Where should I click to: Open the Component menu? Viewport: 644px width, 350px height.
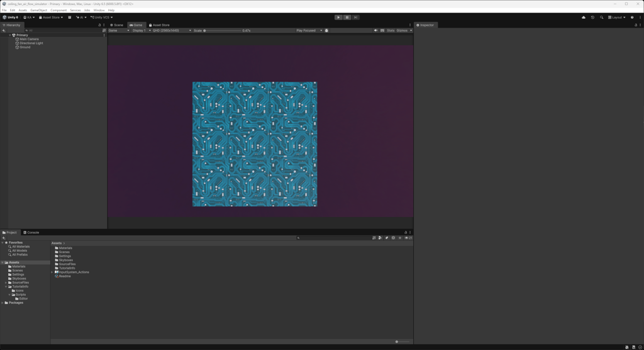coord(58,10)
